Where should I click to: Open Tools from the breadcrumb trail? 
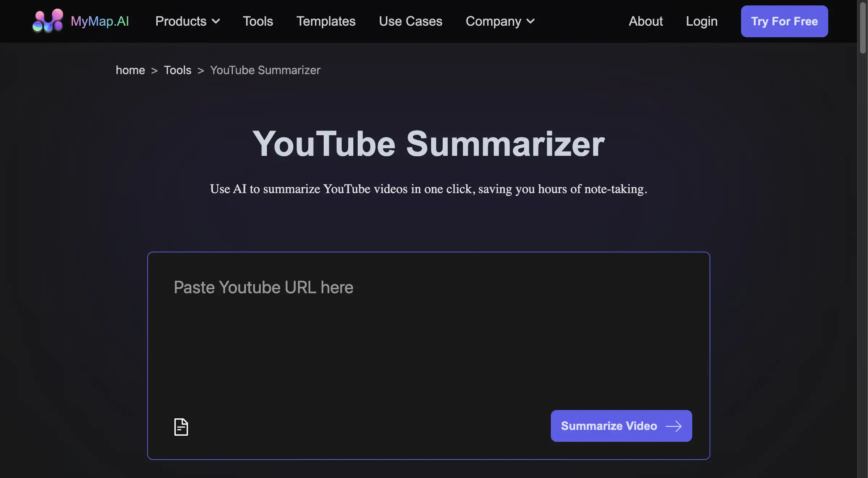(177, 70)
